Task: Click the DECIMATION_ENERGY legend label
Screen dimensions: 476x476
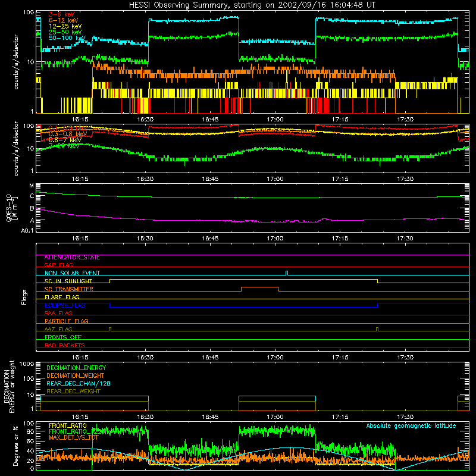Action: click(76, 368)
